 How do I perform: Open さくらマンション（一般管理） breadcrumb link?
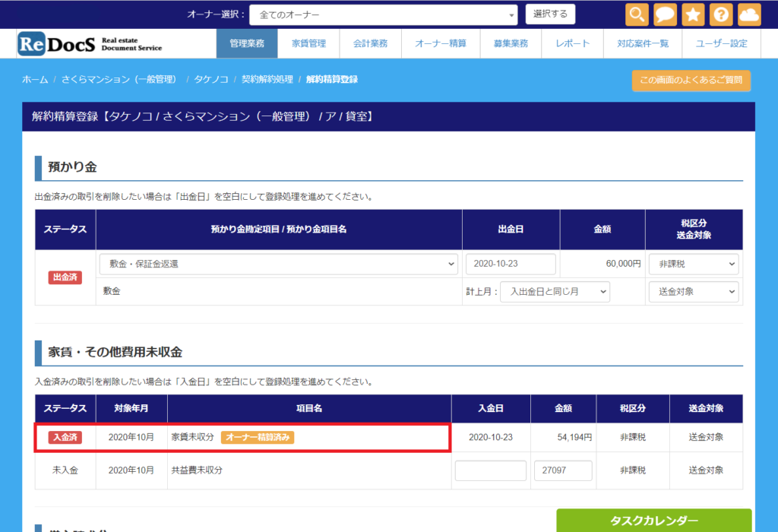pos(121,79)
